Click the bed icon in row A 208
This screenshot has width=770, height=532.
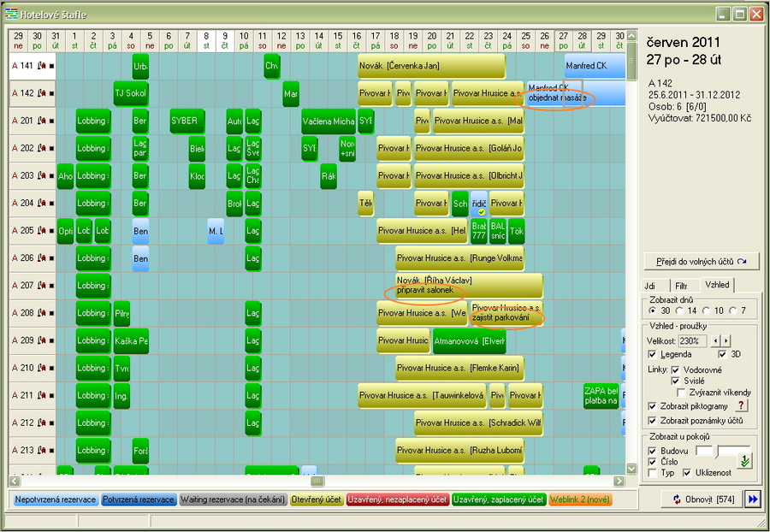point(41,313)
